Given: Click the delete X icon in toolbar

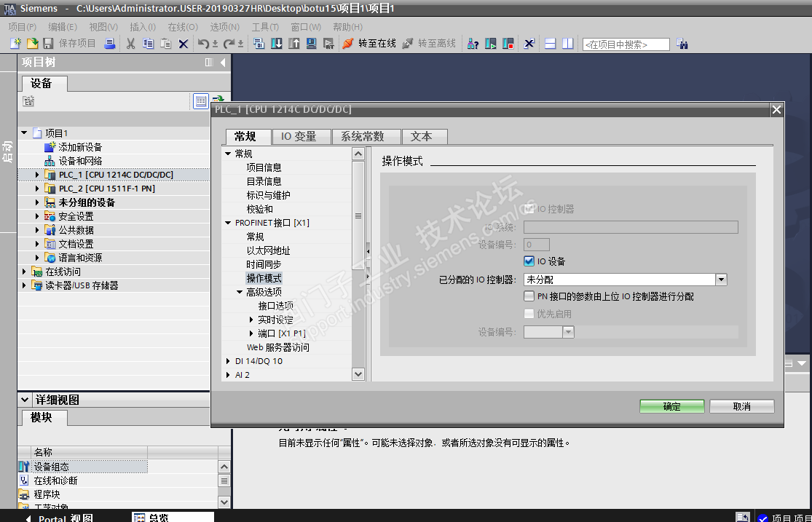Looking at the screenshot, I should (x=184, y=44).
